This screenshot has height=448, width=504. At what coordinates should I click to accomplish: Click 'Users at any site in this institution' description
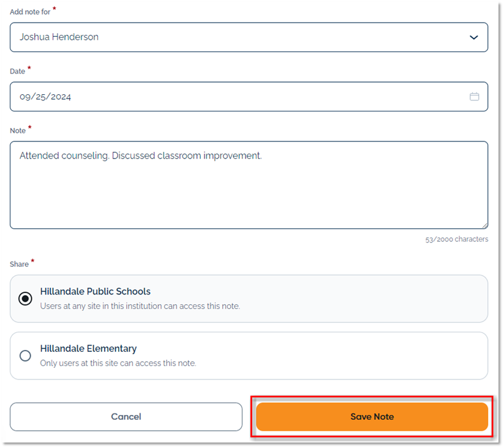tap(140, 306)
